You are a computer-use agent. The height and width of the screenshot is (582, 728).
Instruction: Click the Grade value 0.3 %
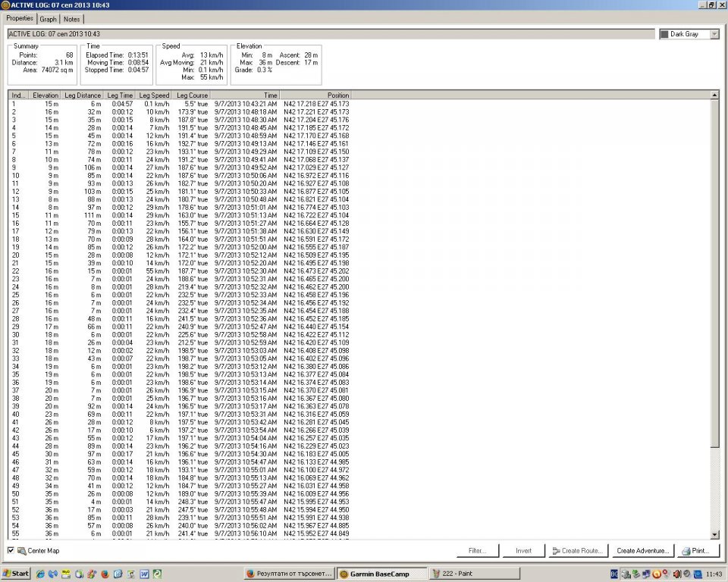tap(264, 70)
